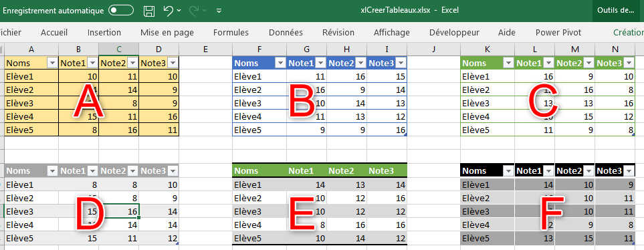Click the Save floppy disk icon
The image size is (644, 250).
pyautogui.click(x=148, y=11)
